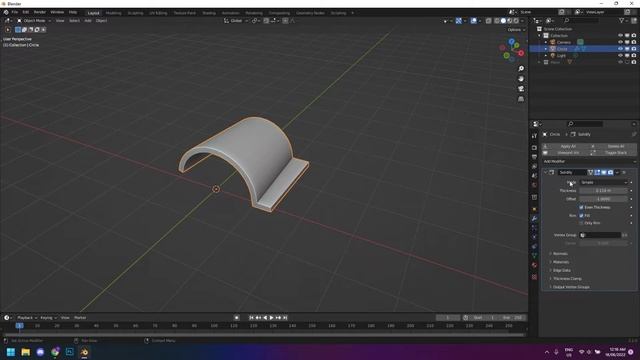Viewport: 640px width, 360px height.
Task: Open the Texture properties checker tab
Action: [534, 277]
